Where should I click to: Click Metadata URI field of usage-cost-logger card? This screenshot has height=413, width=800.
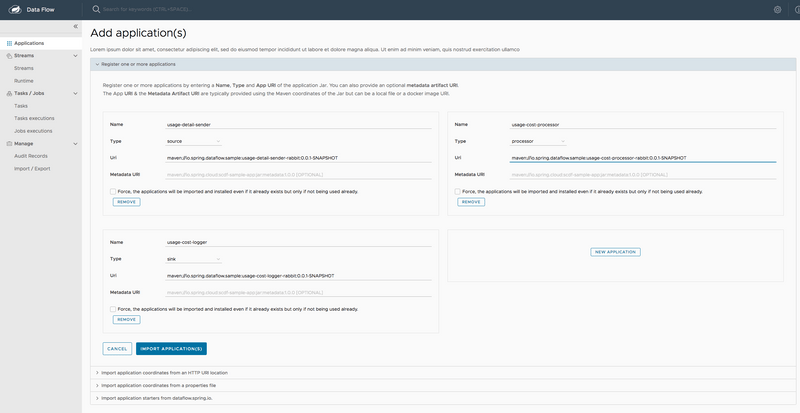point(298,293)
